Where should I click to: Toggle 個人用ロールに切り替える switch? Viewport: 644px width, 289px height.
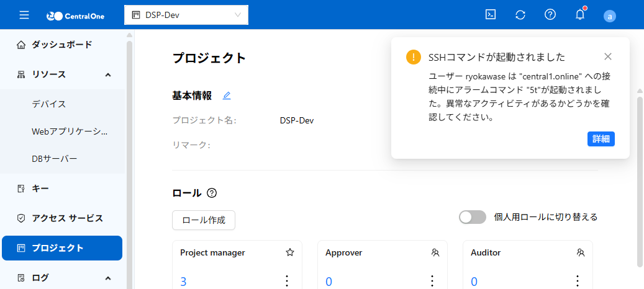coord(472,217)
